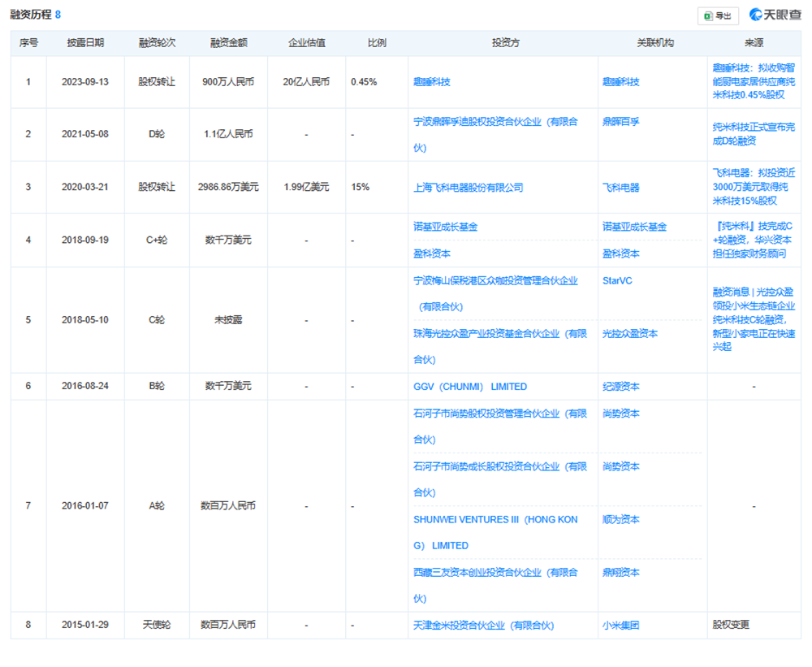Open investor 宁波鼎晖孚迪股权投资合伙企业
This screenshot has width=812, height=667.
495,135
